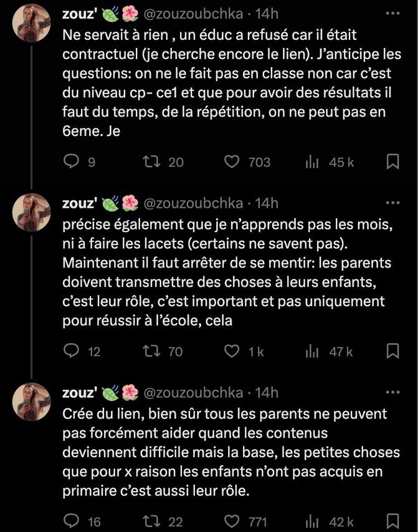Viewport: 418px width, 532px height.
Task: Open more options on the second tweet
Action: [393, 203]
